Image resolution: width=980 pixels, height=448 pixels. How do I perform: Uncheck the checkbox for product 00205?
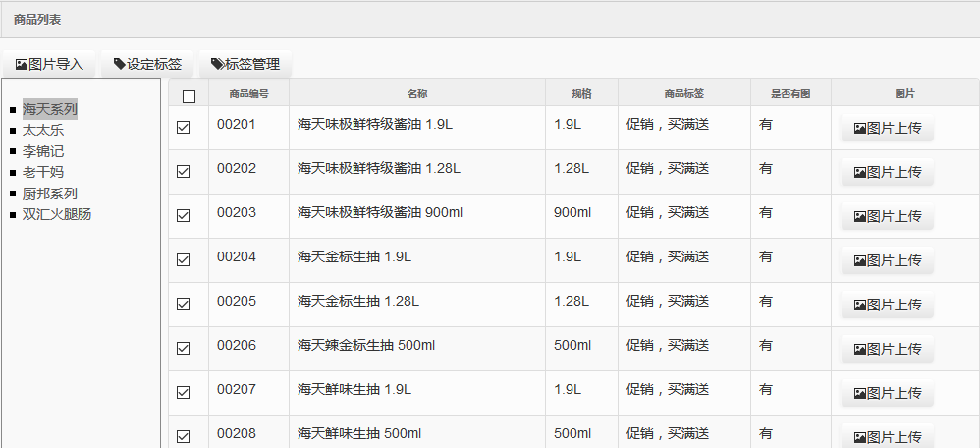click(x=183, y=305)
